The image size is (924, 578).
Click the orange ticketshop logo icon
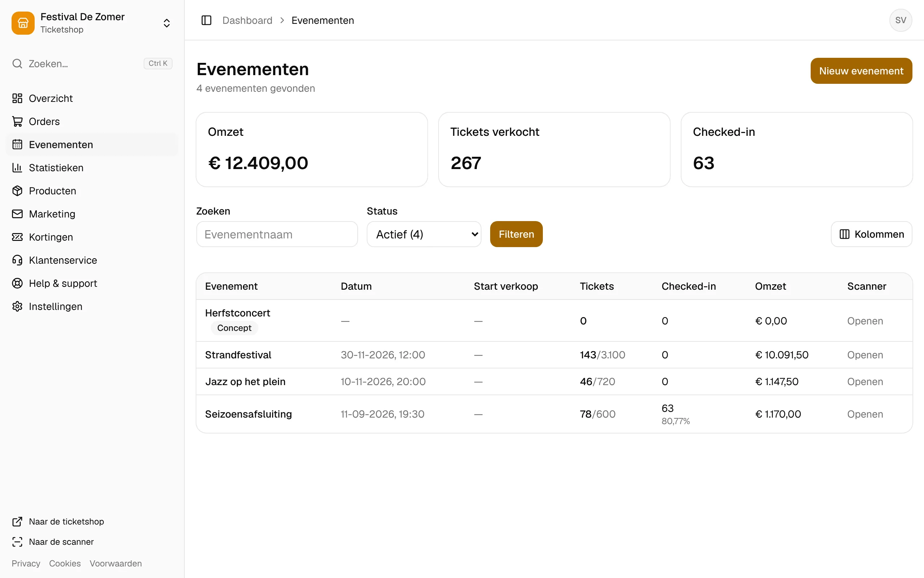(x=23, y=23)
